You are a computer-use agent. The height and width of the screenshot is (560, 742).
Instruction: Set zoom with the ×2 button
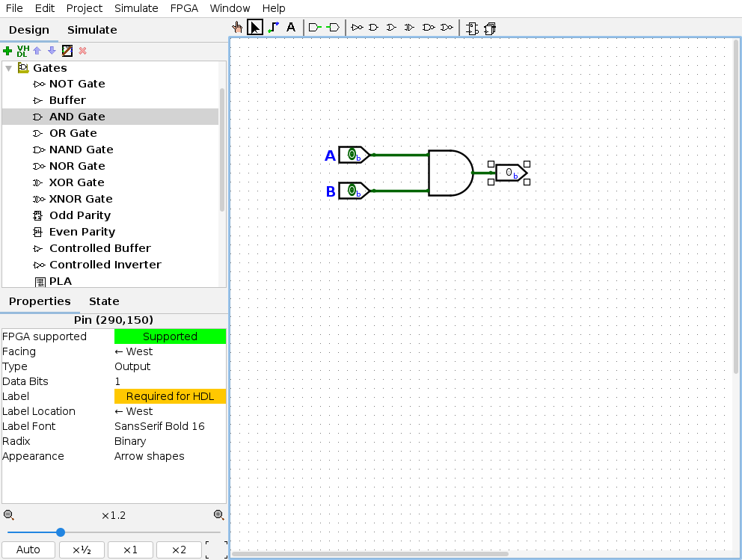179,550
